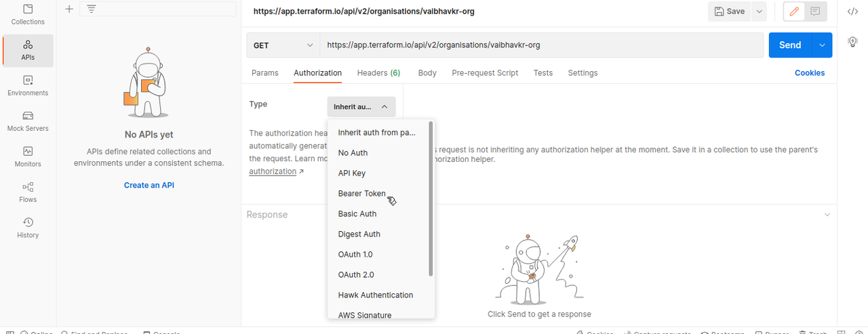Click the auth dropdown list scrollbar

coord(431,199)
